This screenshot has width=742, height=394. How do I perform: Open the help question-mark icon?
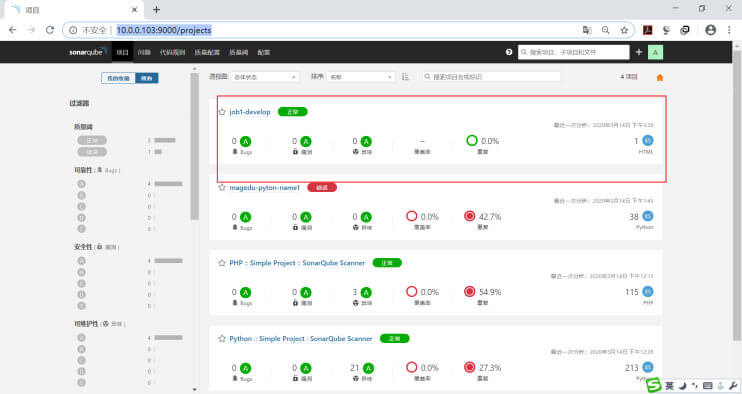509,52
